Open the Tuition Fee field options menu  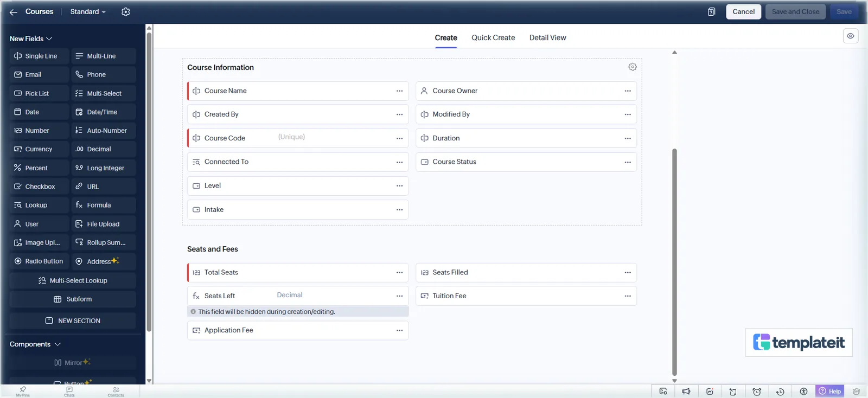[x=628, y=296]
